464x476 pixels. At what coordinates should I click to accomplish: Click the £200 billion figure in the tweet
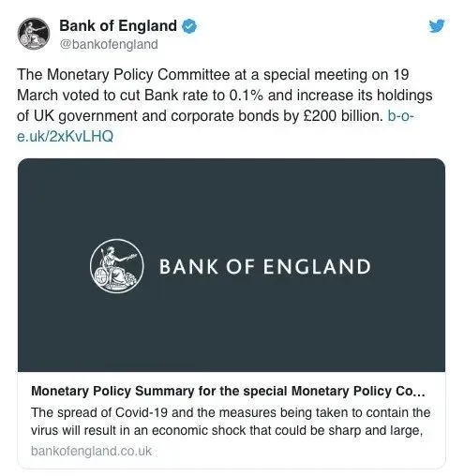[343, 116]
